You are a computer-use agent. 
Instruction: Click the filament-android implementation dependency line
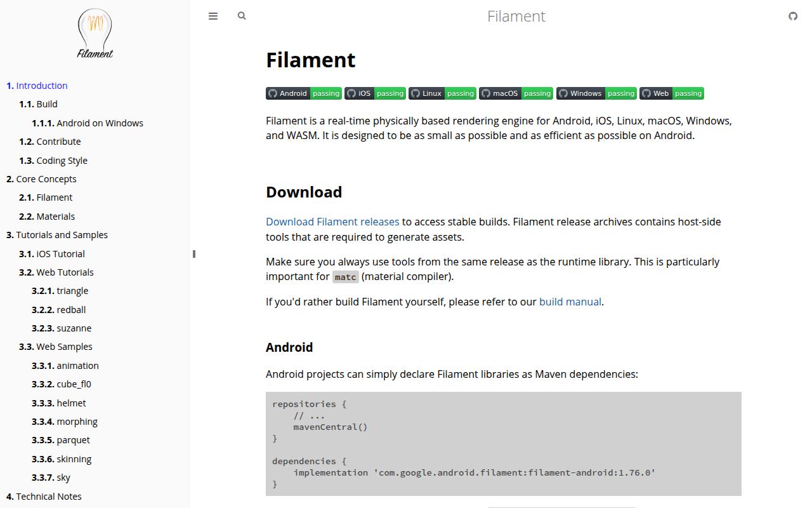click(474, 472)
